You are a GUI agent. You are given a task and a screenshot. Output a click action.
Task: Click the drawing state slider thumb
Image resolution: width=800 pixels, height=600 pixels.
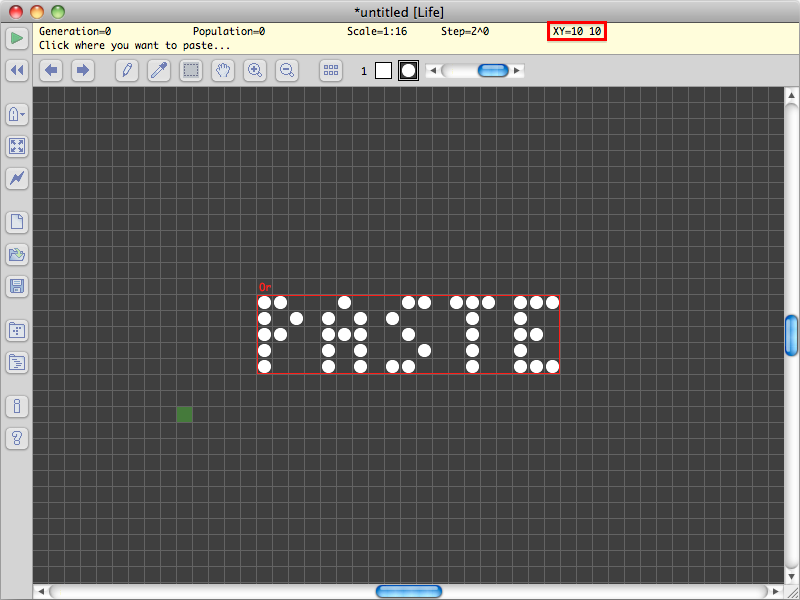[493, 70]
